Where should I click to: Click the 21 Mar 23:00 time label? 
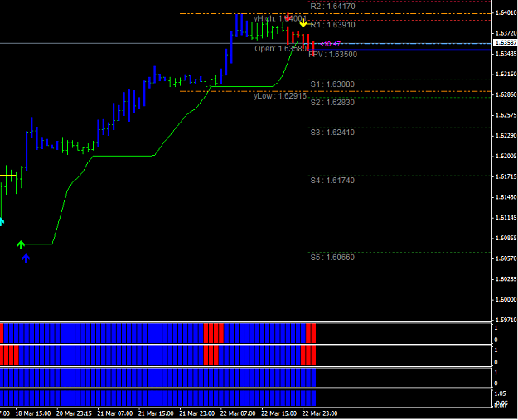click(x=197, y=413)
